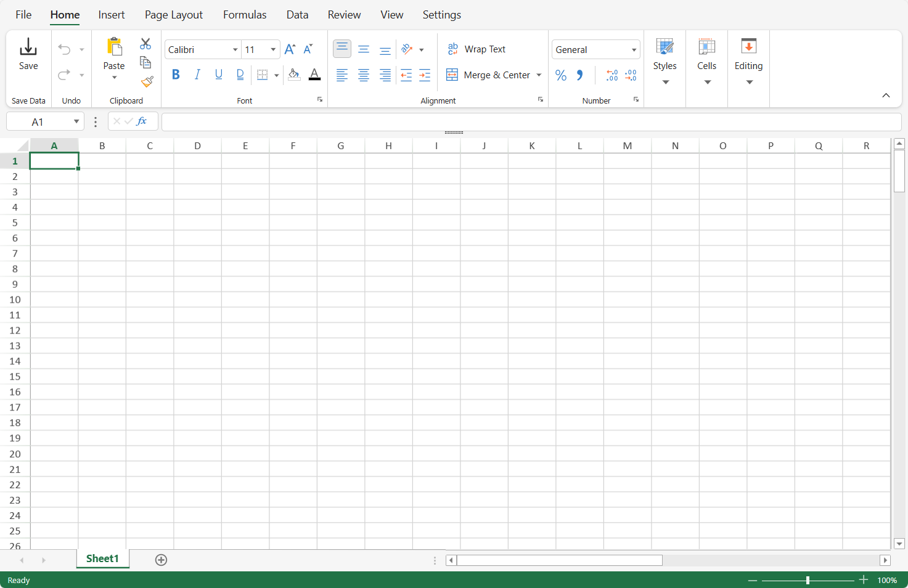Click inside the formula bar input
This screenshot has height=588, width=908.
tap(530, 121)
